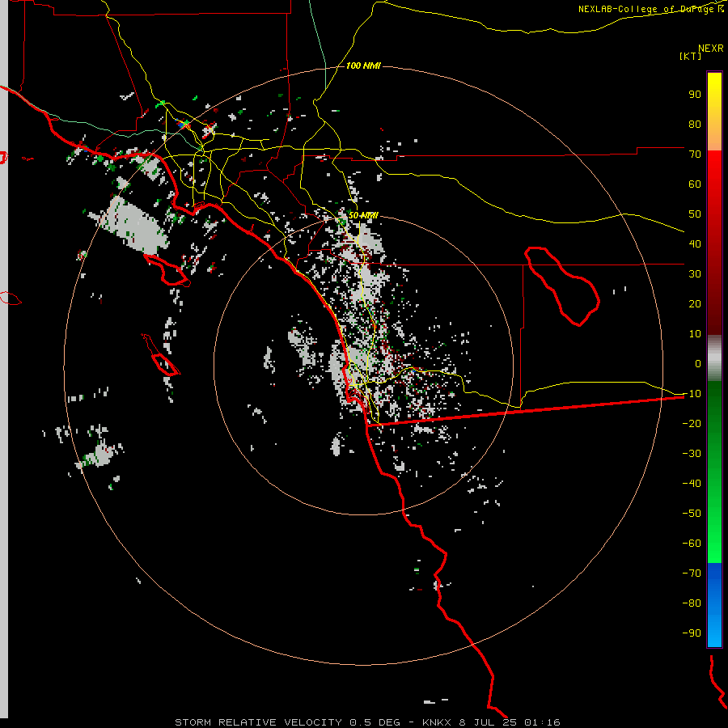Click the 60 value on the velocity scale
The width and height of the screenshot is (728, 728).
click(x=695, y=184)
